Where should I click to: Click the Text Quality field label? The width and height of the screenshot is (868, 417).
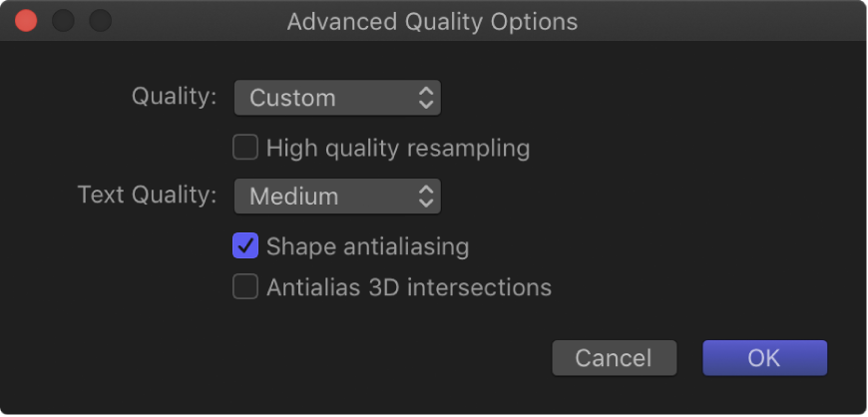[147, 196]
